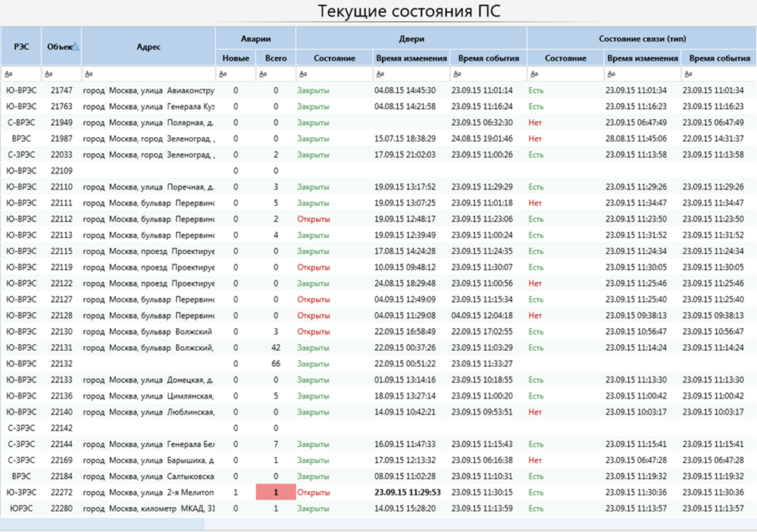The image size is (757, 532).
Task: Click Открыты status in row 22112
Action: click(x=313, y=219)
